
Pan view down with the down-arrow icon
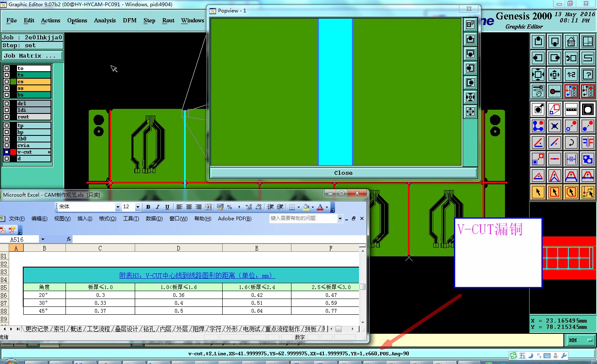pyautogui.click(x=555, y=41)
